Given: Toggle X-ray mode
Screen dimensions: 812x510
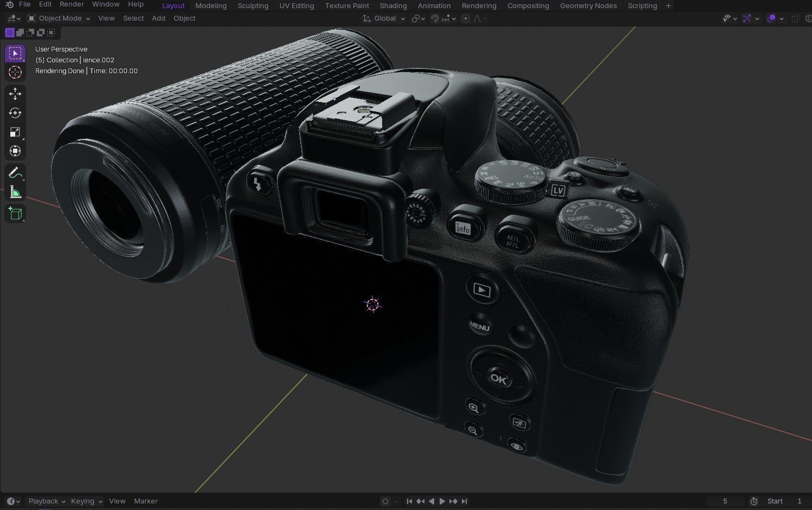Looking at the screenshot, I should click(x=795, y=18).
